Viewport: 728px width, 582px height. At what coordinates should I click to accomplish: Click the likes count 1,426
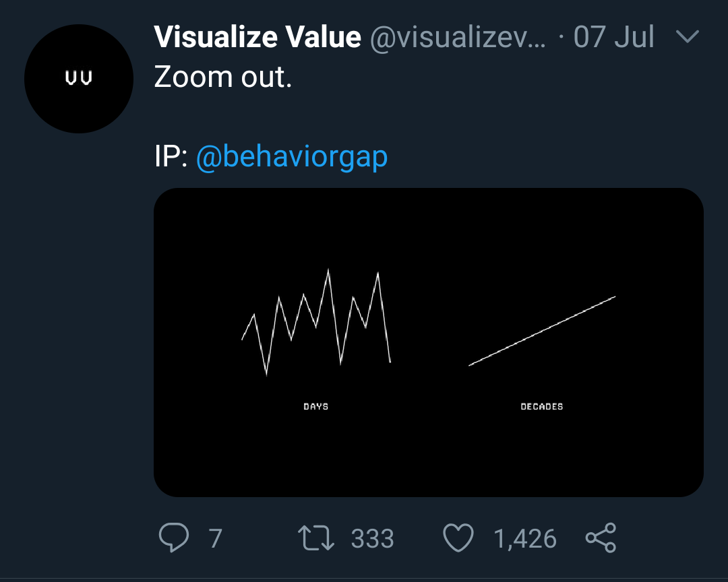[524, 539]
